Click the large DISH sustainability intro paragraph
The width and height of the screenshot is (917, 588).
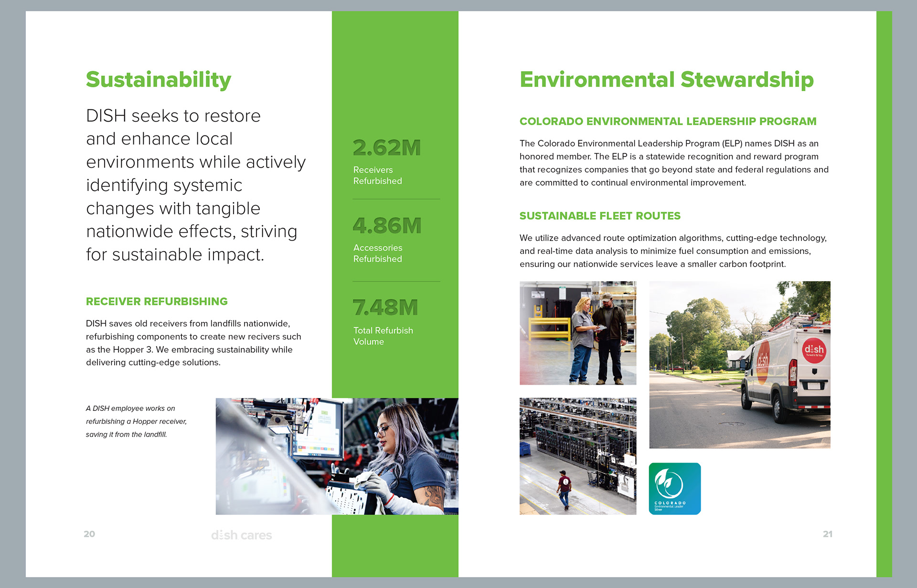click(195, 185)
